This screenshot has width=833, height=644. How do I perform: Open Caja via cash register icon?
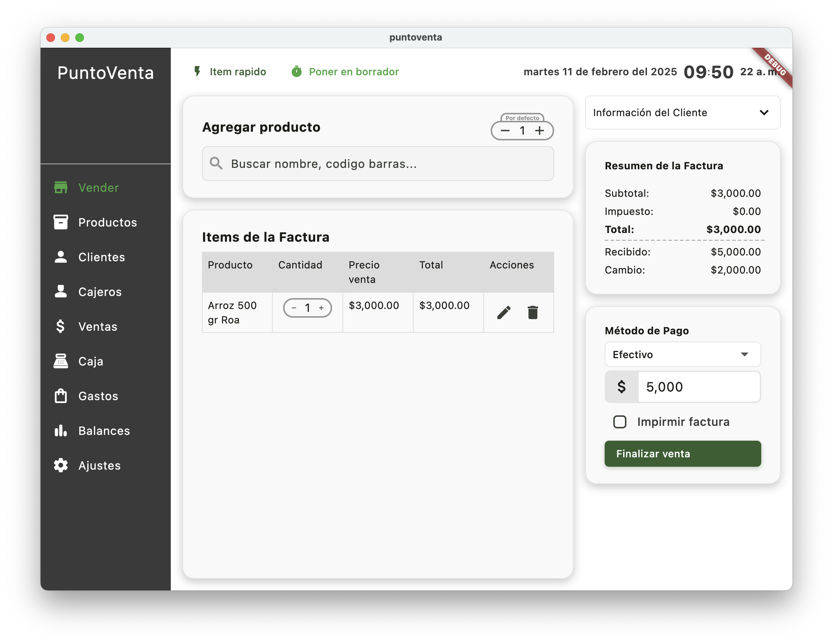point(61,361)
